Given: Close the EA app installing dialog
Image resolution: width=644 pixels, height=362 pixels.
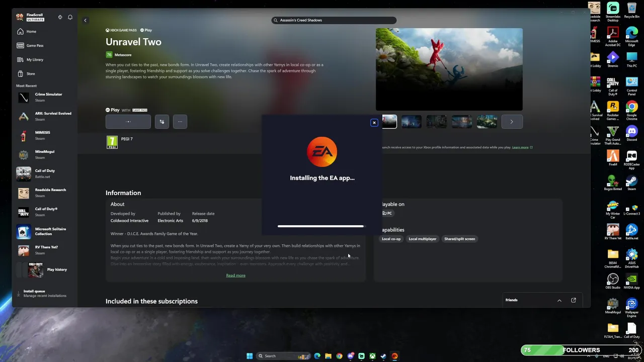Looking at the screenshot, I should pyautogui.click(x=374, y=123).
